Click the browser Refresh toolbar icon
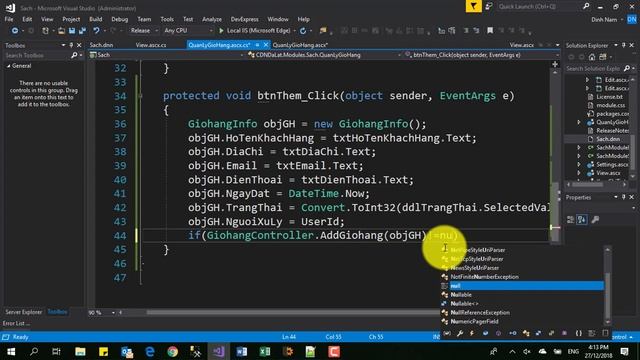The image size is (640, 360). [303, 31]
